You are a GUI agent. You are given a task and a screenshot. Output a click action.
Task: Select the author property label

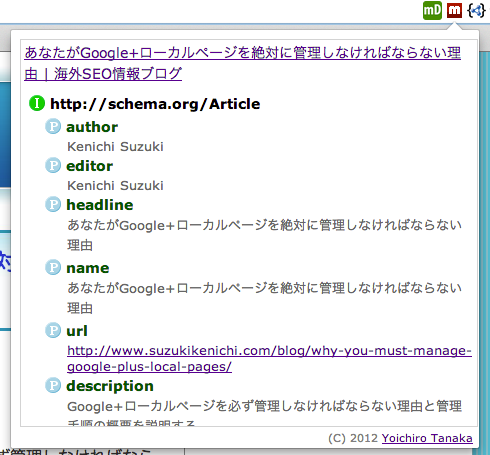pyautogui.click(x=92, y=127)
